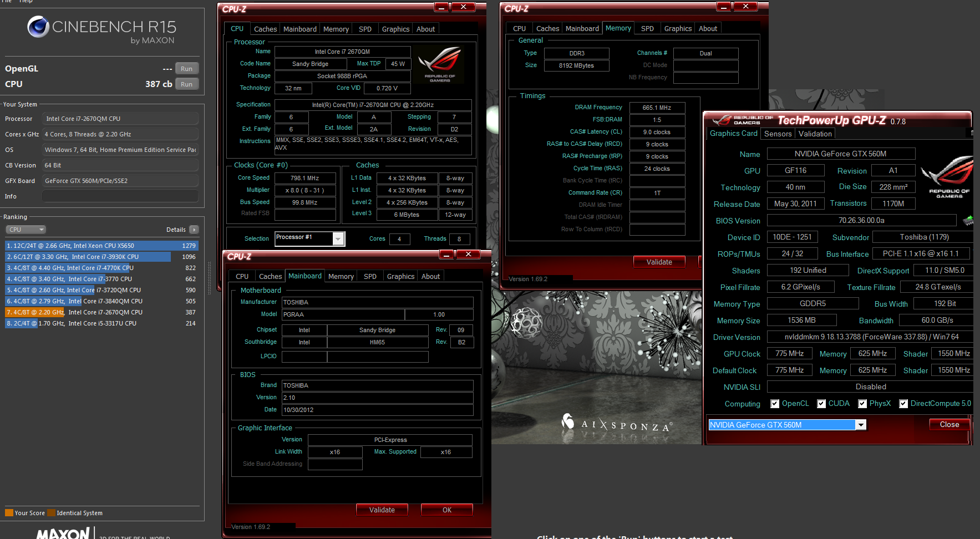Click the Release Date May 30, 2011 field
Screen dimensions: 980x539
click(795, 204)
